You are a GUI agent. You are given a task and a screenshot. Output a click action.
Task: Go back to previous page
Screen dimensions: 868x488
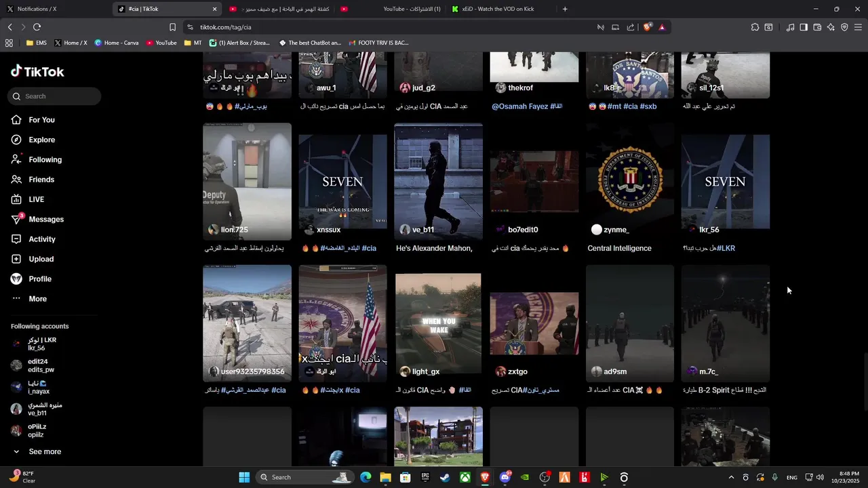point(9,27)
